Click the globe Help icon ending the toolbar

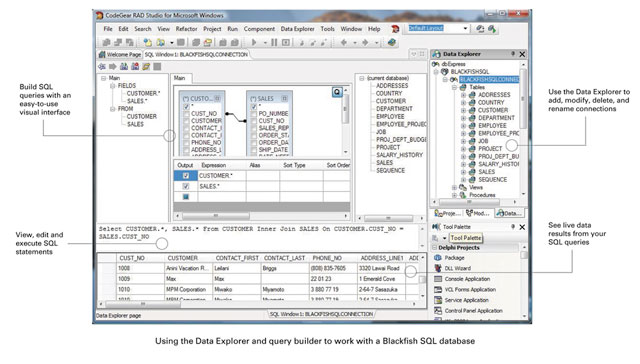coord(392,42)
